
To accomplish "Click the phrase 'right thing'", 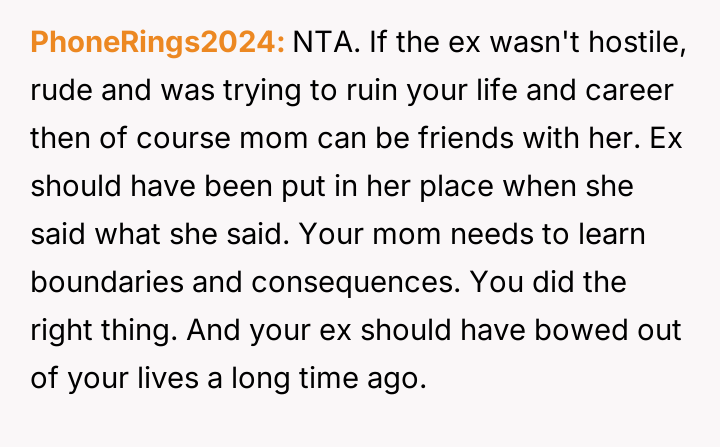I will click(97, 331).
